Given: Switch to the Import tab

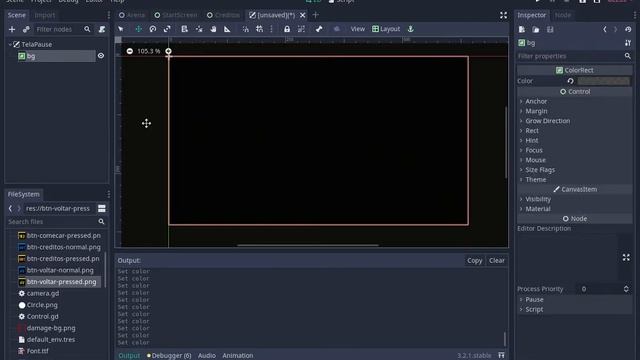Looking at the screenshot, I should [x=45, y=15].
